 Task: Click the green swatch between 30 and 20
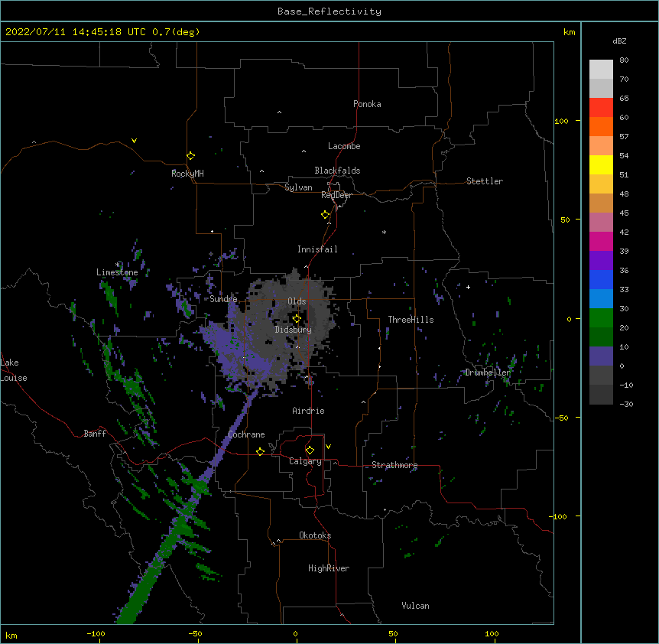[x=601, y=318]
